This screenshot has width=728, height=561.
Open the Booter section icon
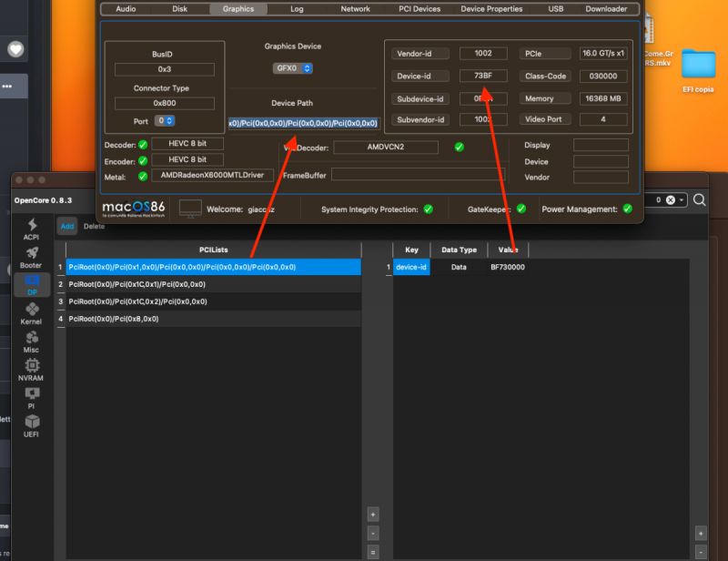click(x=31, y=253)
